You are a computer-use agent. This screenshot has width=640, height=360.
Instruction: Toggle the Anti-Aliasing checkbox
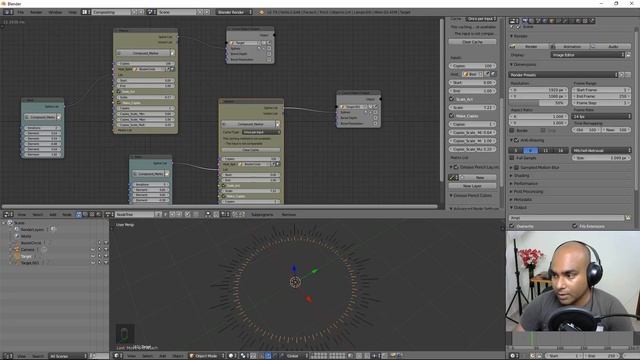516,140
